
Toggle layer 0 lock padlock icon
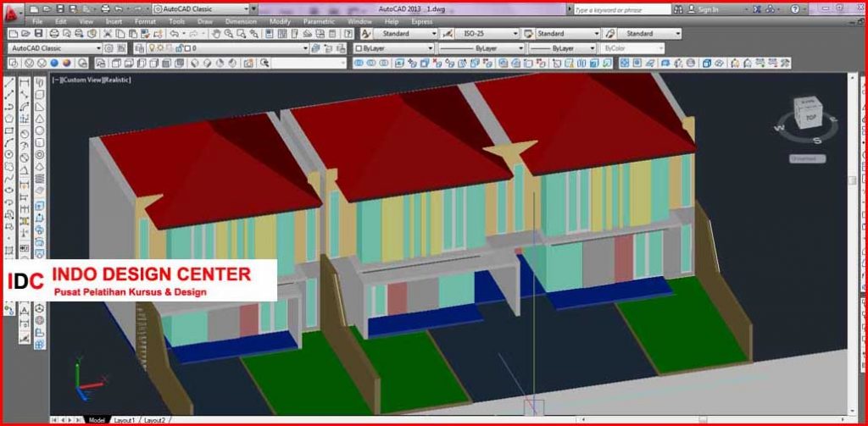click(x=178, y=48)
